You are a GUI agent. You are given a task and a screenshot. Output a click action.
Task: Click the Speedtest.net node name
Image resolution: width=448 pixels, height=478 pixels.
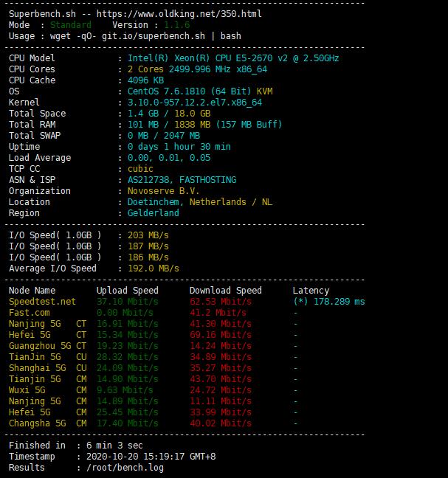click(x=42, y=302)
